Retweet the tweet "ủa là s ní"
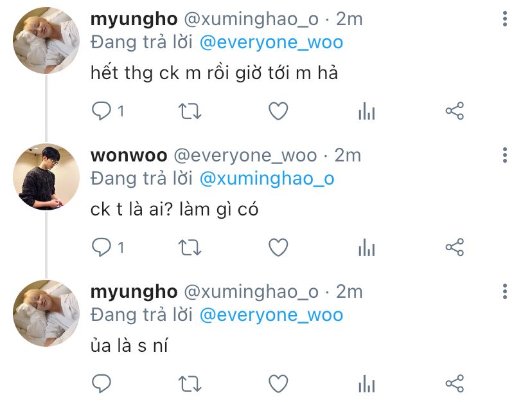Viewport: 532px width, 402px height. (x=190, y=384)
